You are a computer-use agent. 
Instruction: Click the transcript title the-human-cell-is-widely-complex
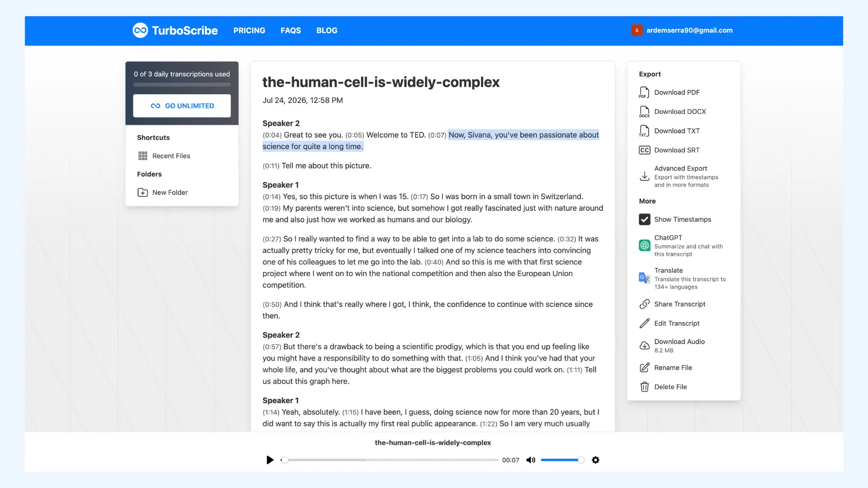381,82
